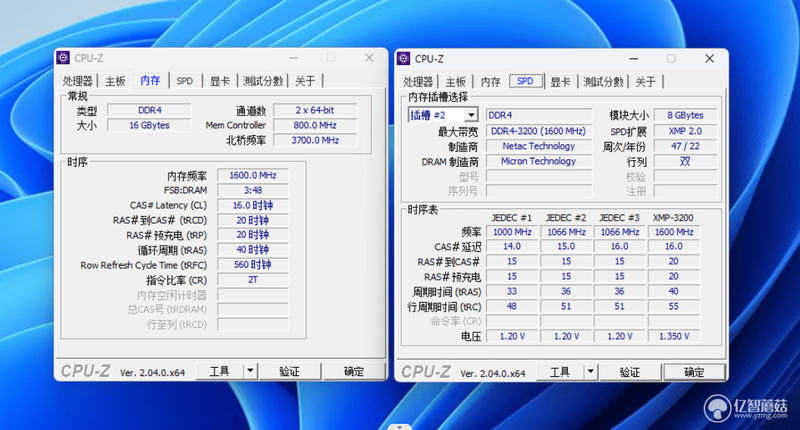Expand 工具 dropdown arrow in left window
Screen dimensions: 800x430
250,371
